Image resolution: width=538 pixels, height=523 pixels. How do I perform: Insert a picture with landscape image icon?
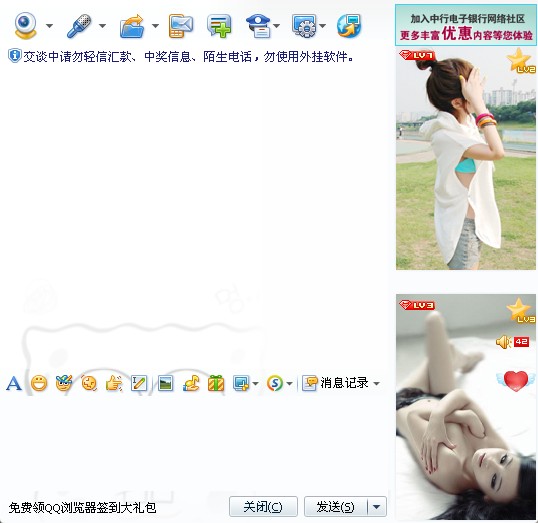pos(165,383)
